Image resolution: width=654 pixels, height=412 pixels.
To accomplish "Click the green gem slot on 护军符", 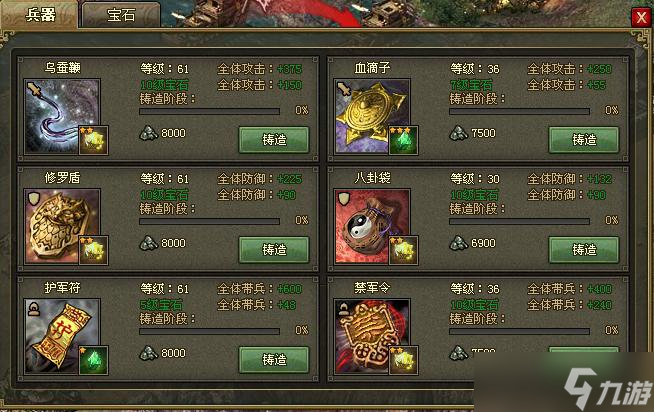I will tap(93, 360).
